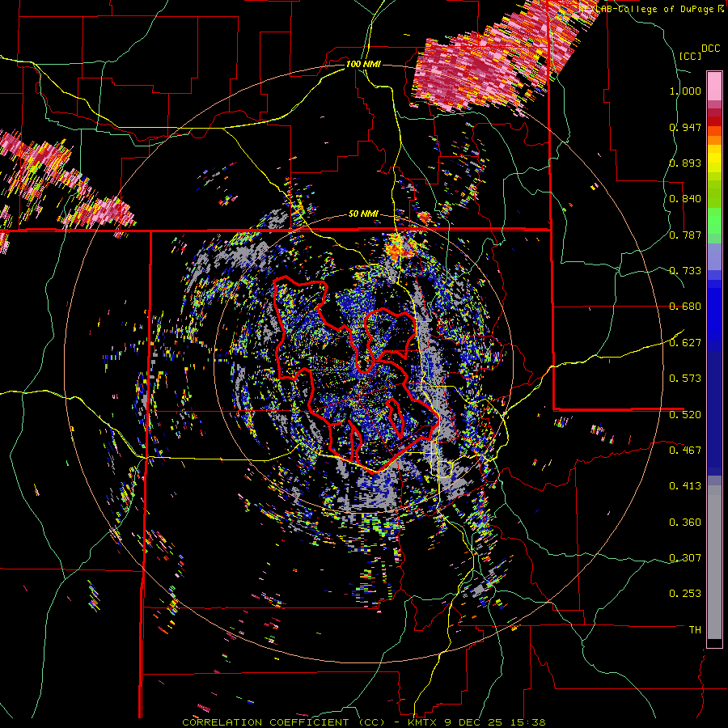728x728 pixels.
Task: Click the "TH" threshold label on the legend
Action: [x=695, y=630]
